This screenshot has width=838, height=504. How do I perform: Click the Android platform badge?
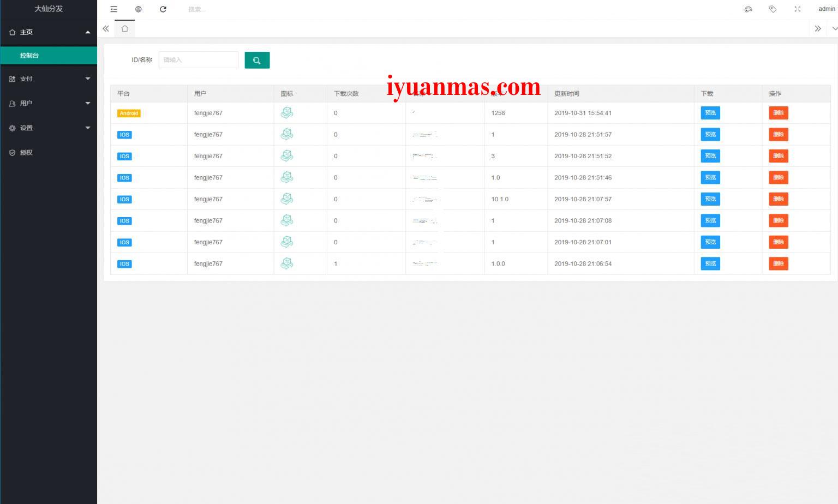pyautogui.click(x=129, y=113)
